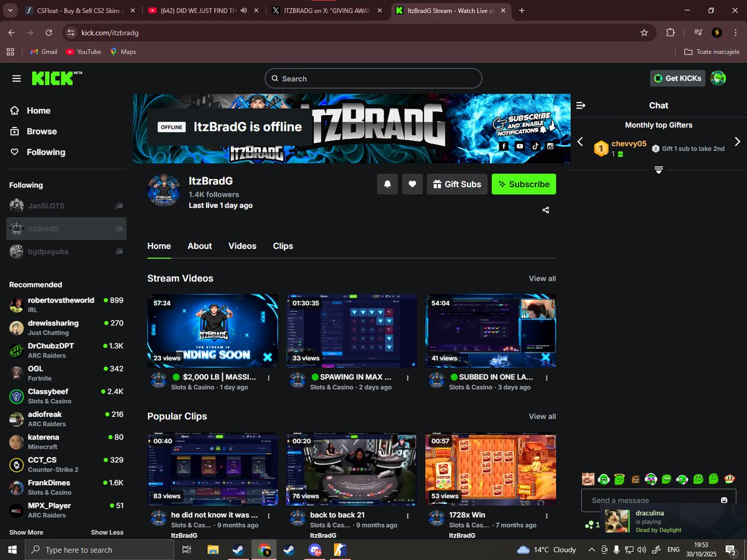Switch to the Home tab of the channel

tap(159, 246)
